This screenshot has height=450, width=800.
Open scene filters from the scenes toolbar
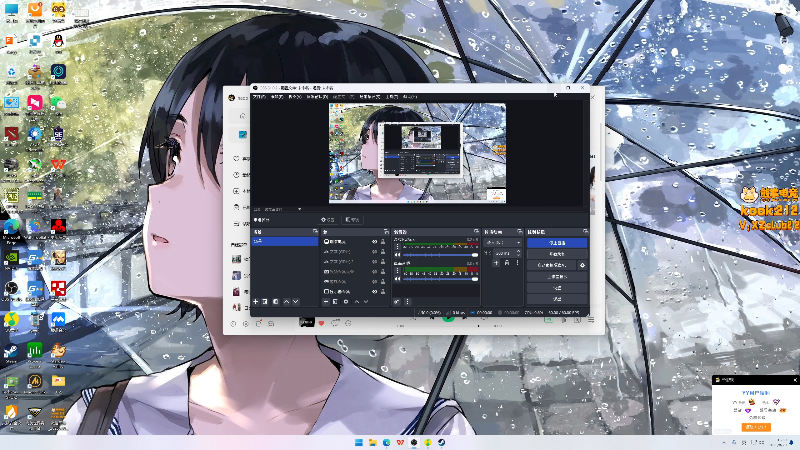pyautogui.click(x=276, y=302)
